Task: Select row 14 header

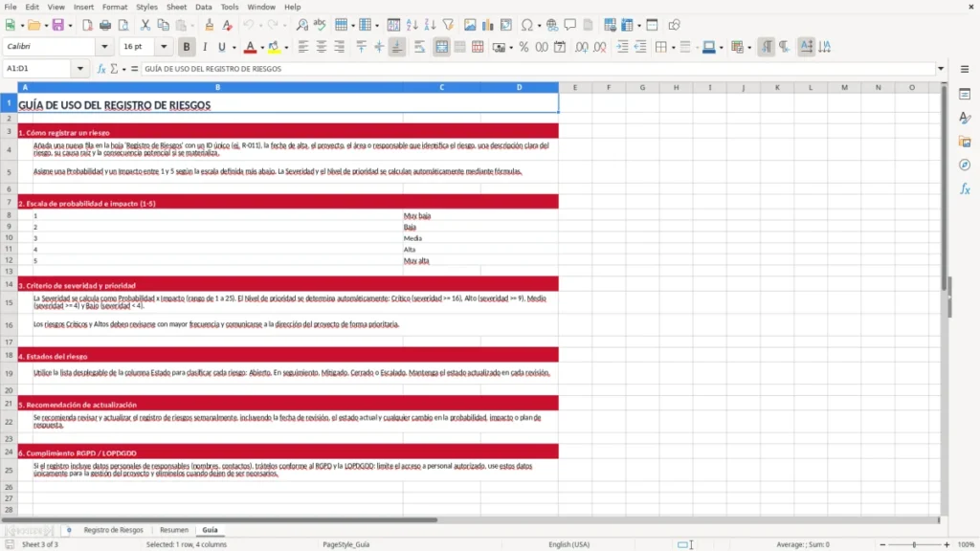Action: point(9,284)
